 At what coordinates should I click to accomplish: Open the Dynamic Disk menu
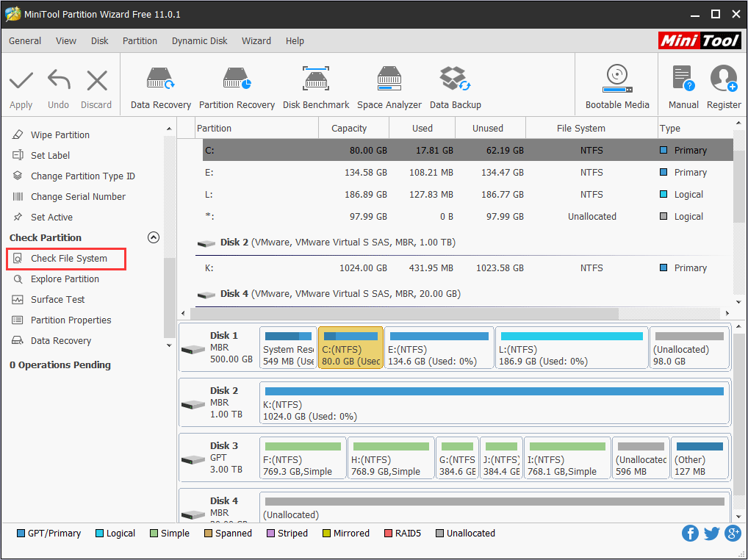click(x=199, y=41)
